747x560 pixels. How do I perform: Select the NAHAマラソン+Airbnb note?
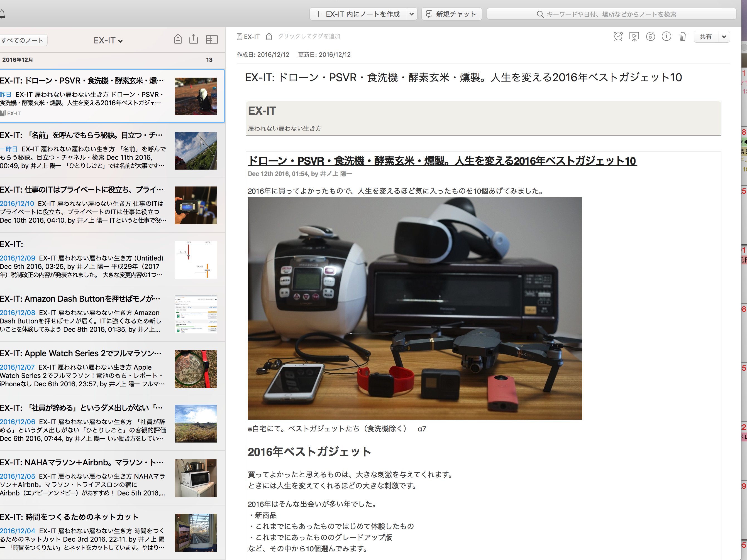coord(112,478)
